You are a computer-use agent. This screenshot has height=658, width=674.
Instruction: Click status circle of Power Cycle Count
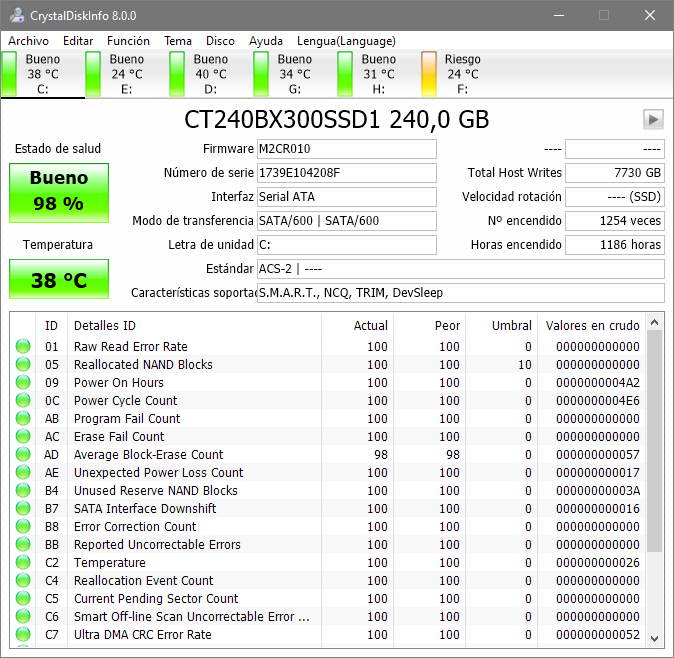(23, 401)
